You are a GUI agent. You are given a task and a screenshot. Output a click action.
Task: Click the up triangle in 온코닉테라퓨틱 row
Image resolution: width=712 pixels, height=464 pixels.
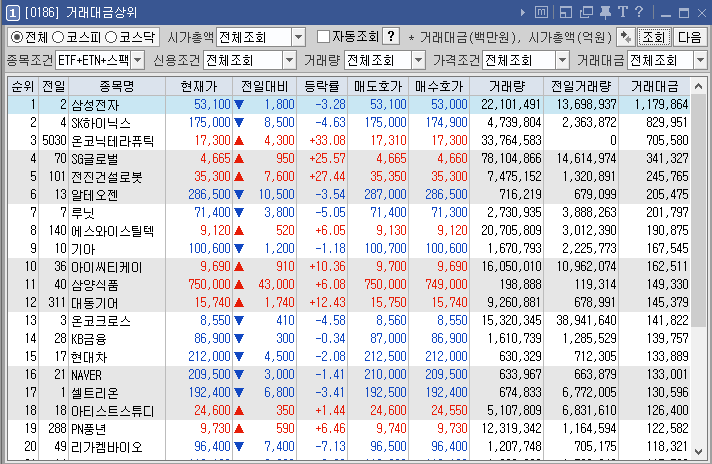tap(239, 141)
